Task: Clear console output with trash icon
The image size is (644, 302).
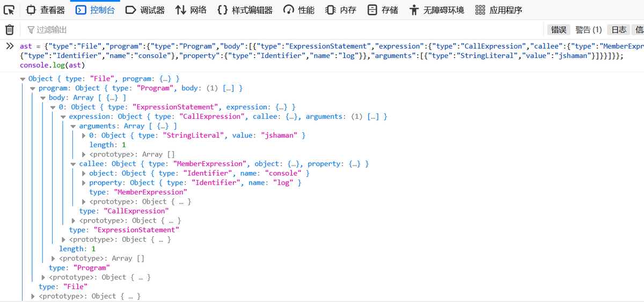Action: pyautogui.click(x=10, y=30)
